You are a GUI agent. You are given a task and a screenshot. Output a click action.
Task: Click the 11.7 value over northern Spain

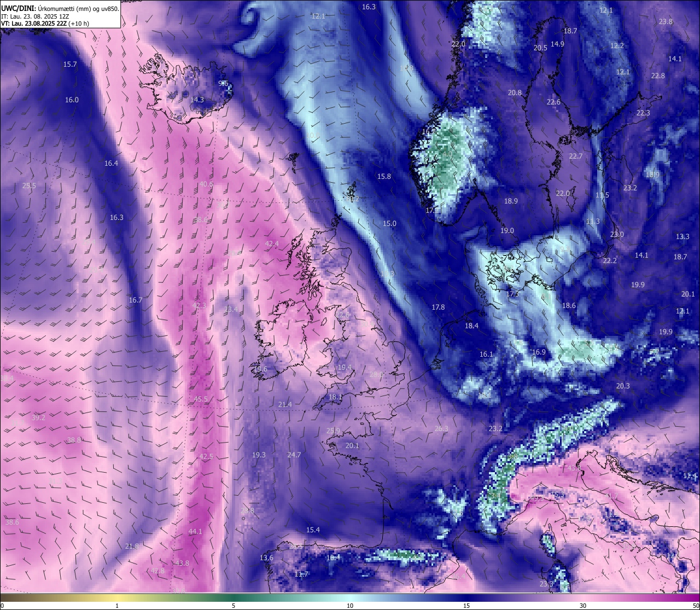click(x=301, y=574)
